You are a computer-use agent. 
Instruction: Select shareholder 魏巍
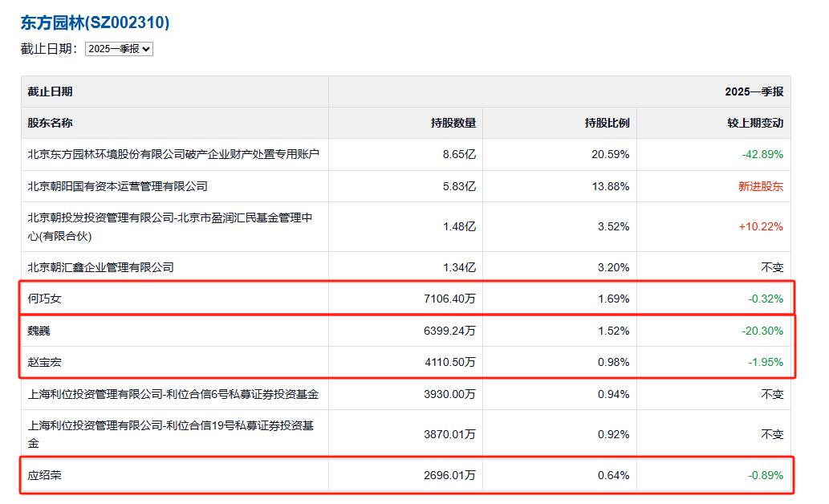pyautogui.click(x=39, y=331)
